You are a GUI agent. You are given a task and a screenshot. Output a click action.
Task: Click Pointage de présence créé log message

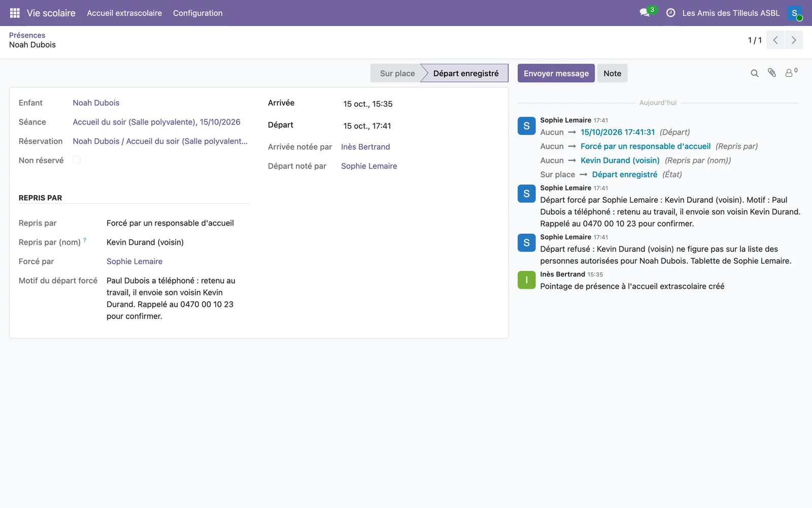[x=632, y=287]
